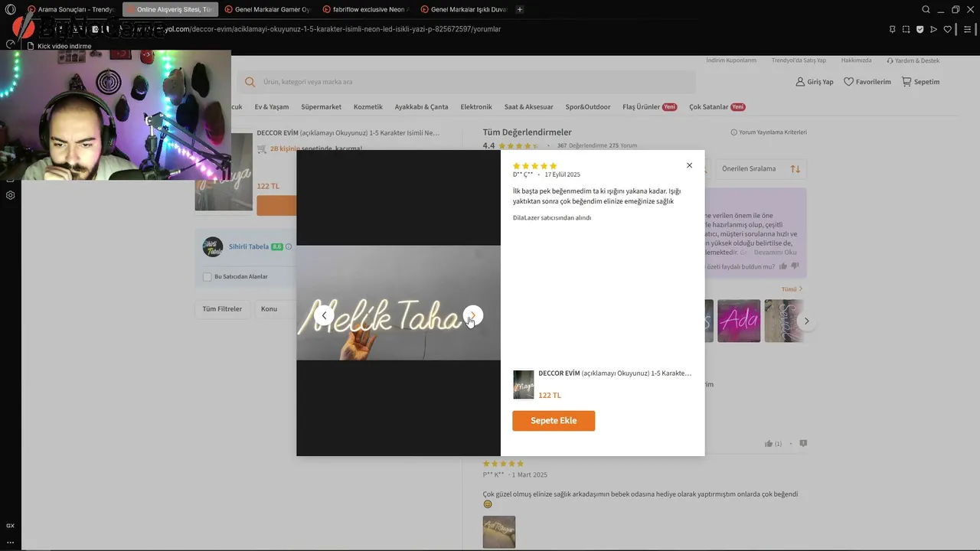
Task: Click the browser tab search icon
Action: tap(926, 9)
